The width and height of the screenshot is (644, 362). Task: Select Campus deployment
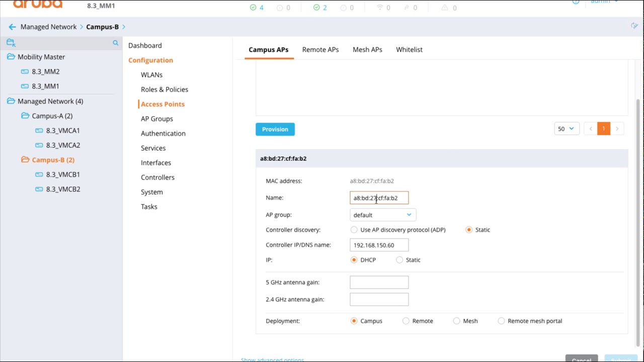(x=354, y=321)
